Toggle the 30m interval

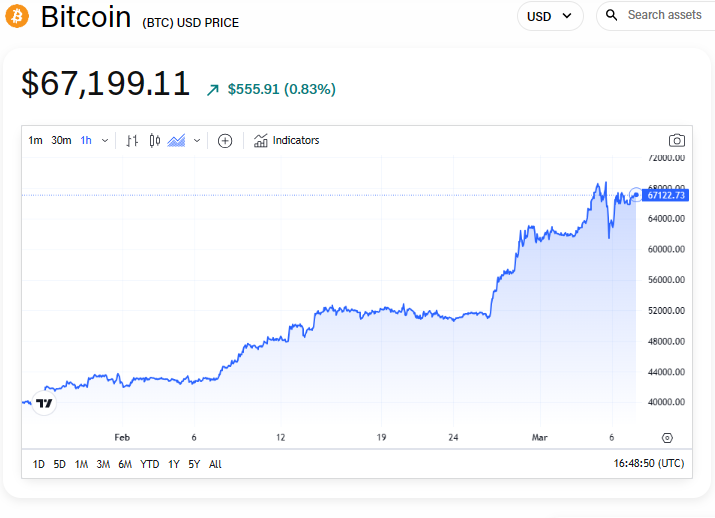pyautogui.click(x=61, y=141)
